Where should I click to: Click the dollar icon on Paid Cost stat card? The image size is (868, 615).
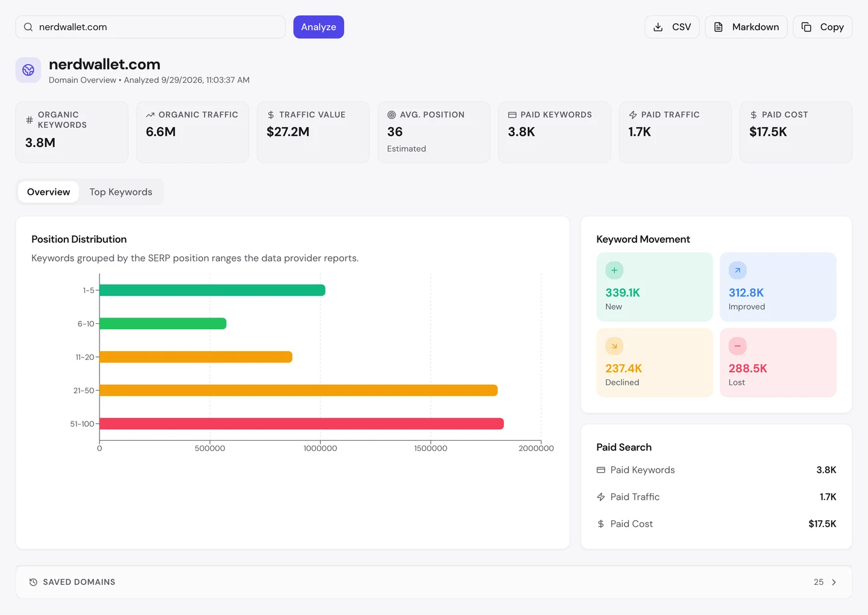pos(753,115)
